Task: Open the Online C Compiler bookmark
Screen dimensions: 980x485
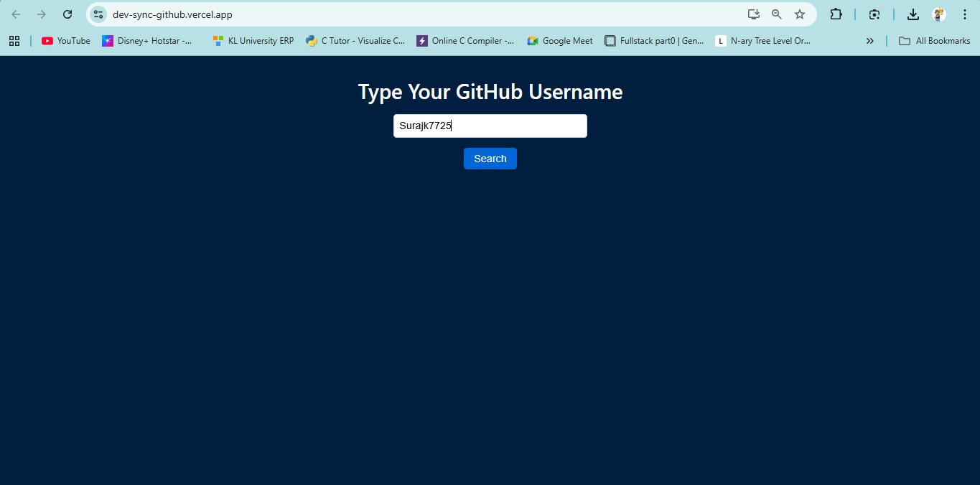Action: click(465, 41)
